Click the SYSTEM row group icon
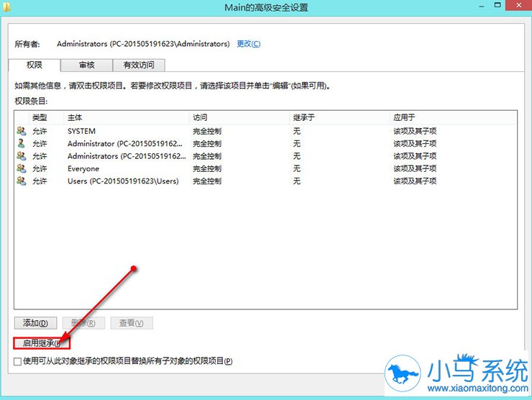The width and height of the screenshot is (532, 400). [x=22, y=131]
